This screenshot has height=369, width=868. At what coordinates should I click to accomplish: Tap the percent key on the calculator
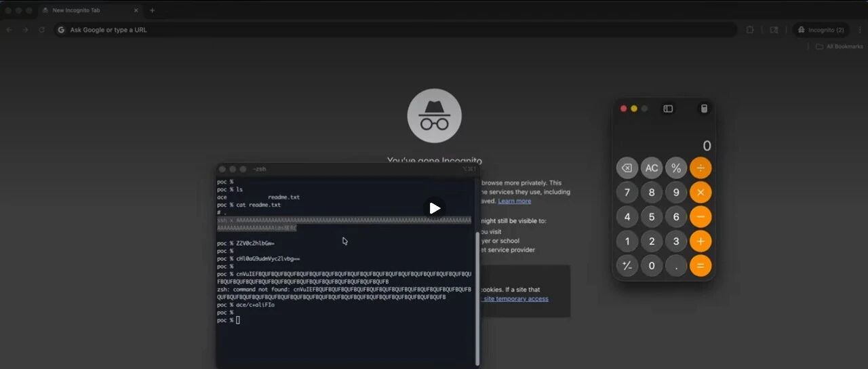click(676, 168)
